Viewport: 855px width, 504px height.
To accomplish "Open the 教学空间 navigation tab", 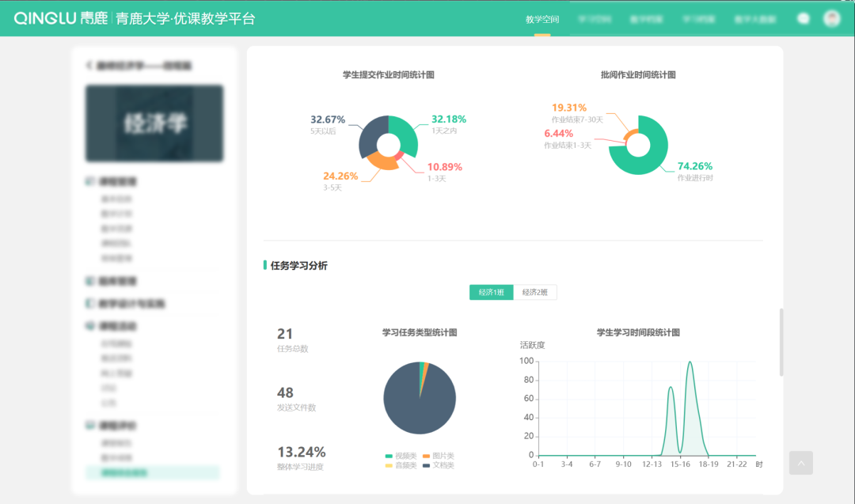I will click(x=542, y=19).
